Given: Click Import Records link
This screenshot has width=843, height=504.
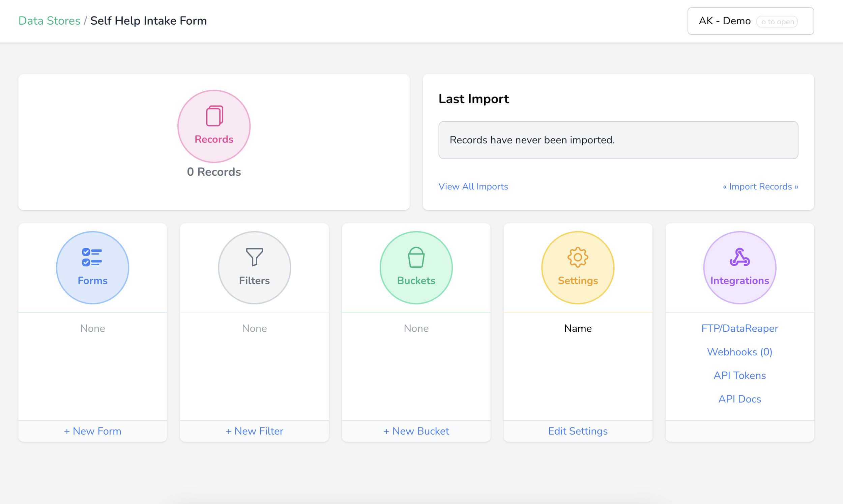Looking at the screenshot, I should pyautogui.click(x=760, y=186).
